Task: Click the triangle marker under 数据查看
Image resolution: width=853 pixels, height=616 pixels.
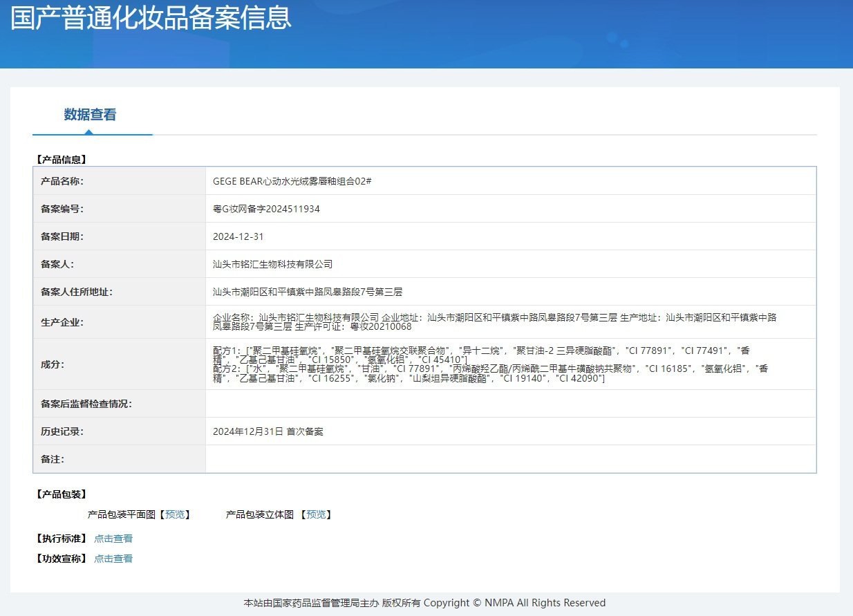Action: [88, 131]
